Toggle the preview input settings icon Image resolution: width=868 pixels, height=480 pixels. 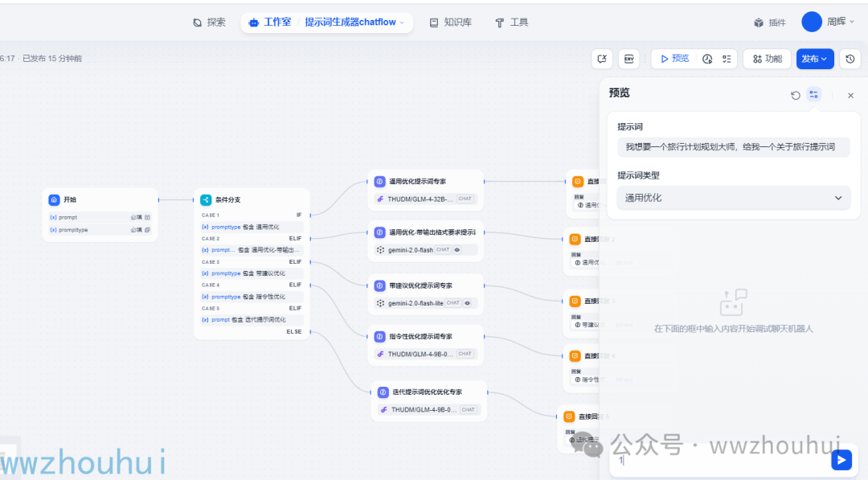[x=813, y=95]
